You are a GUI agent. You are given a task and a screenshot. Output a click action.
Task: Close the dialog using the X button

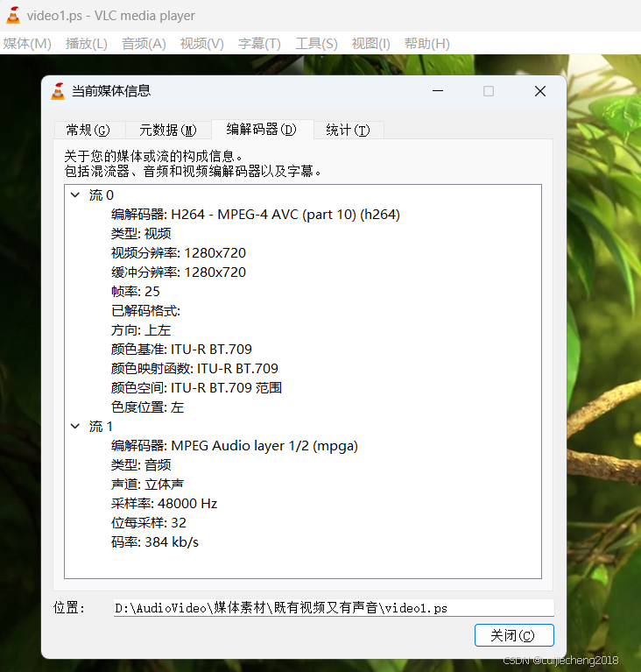[540, 91]
